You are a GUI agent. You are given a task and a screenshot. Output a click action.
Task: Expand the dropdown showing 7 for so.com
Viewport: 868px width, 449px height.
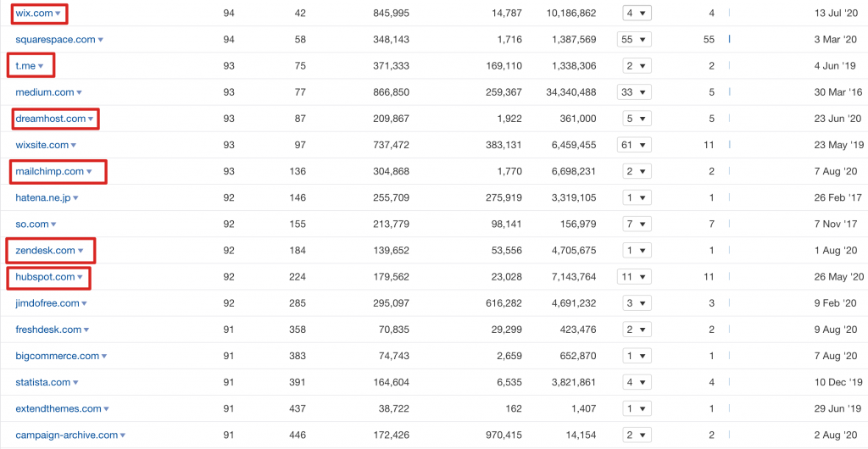(x=634, y=224)
